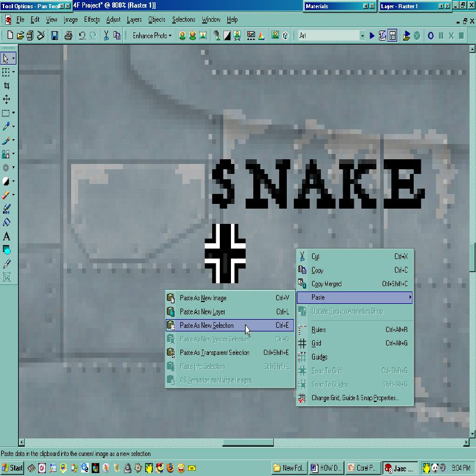Viewport: 476px width, 476px height.
Task: Choose Paste As Transparent Selection
Action: [x=230, y=353]
